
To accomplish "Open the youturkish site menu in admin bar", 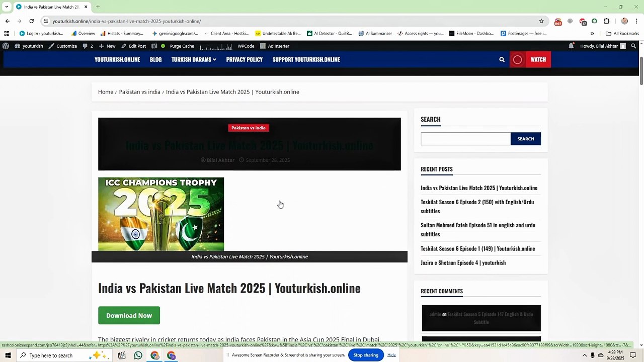I will 29,46.
